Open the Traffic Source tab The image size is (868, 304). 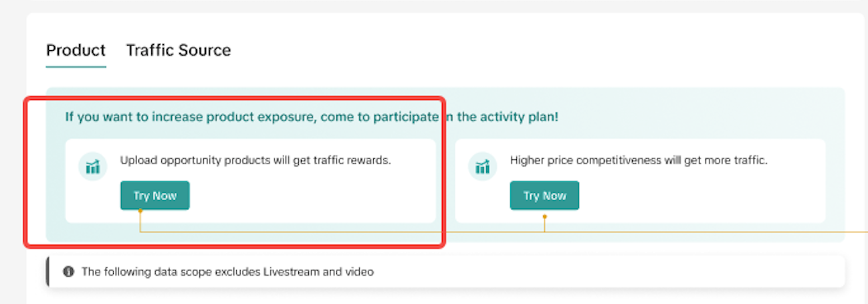pos(178,50)
